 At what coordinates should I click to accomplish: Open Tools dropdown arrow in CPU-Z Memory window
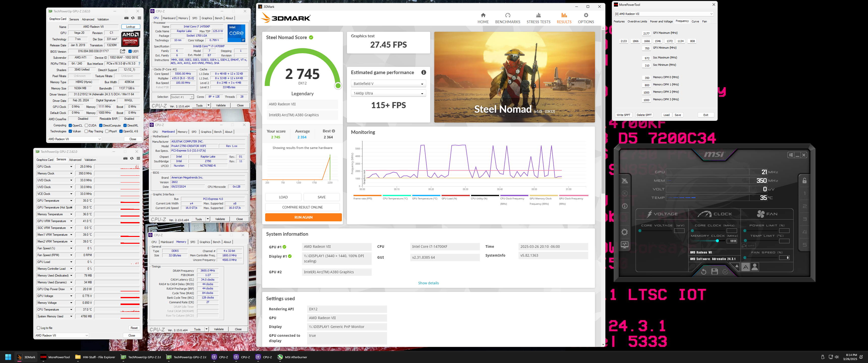point(206,329)
